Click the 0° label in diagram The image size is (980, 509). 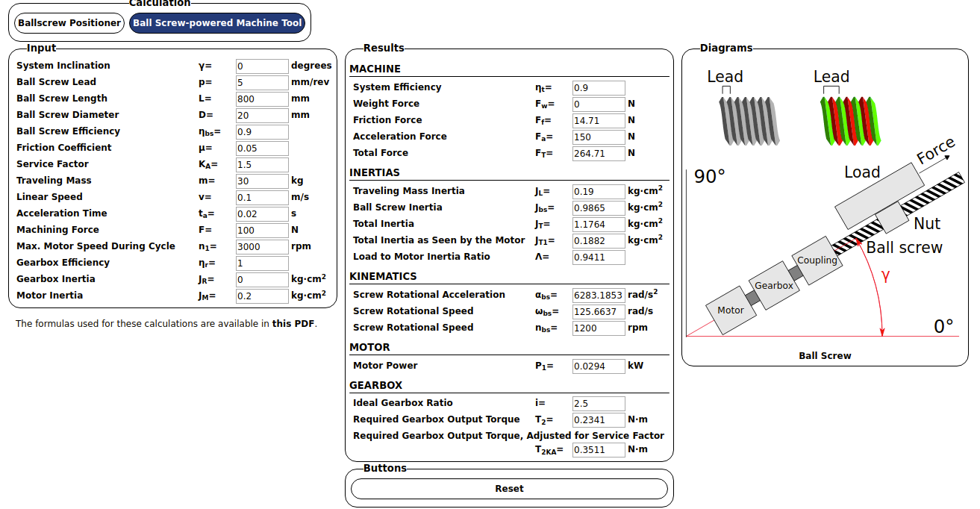943,327
